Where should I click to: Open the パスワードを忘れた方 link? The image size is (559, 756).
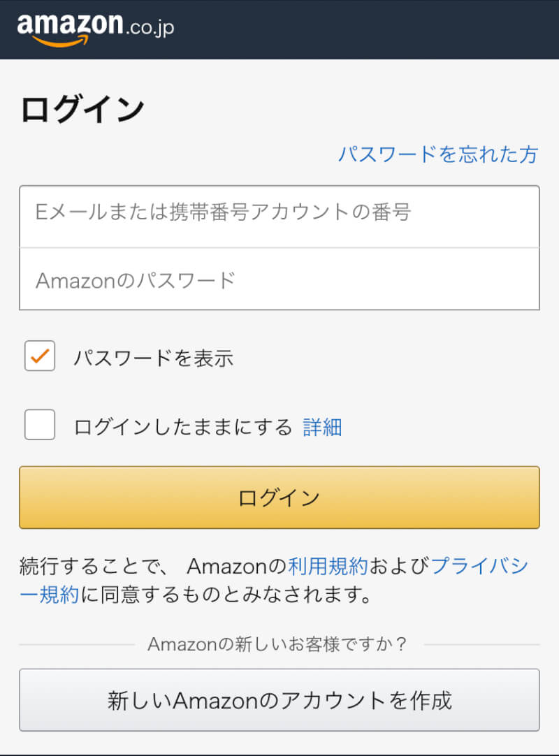(x=438, y=154)
